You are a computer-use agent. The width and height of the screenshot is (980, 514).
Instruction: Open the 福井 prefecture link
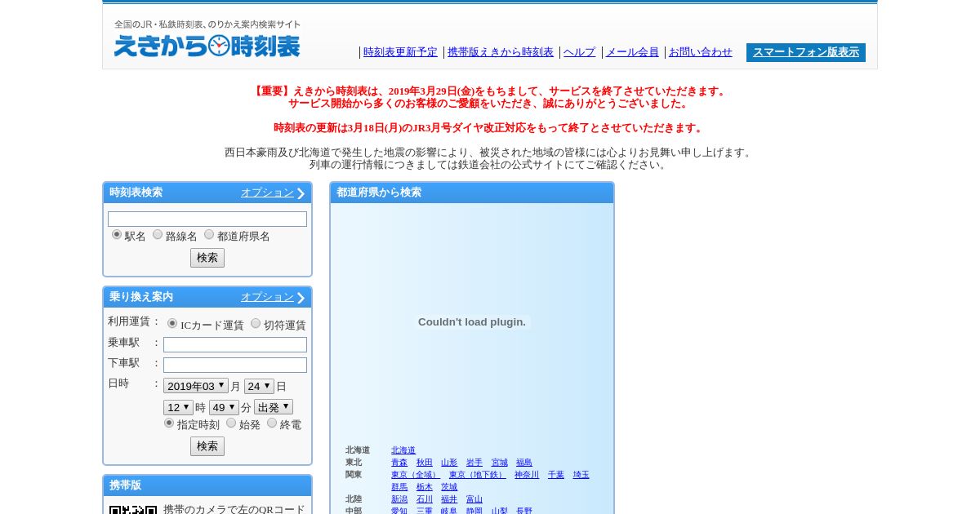tap(449, 499)
